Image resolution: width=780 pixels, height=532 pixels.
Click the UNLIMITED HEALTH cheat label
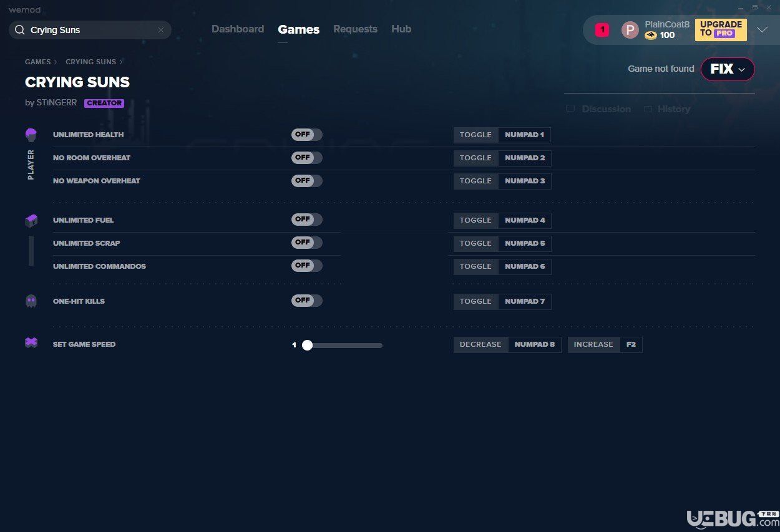pyautogui.click(x=89, y=135)
